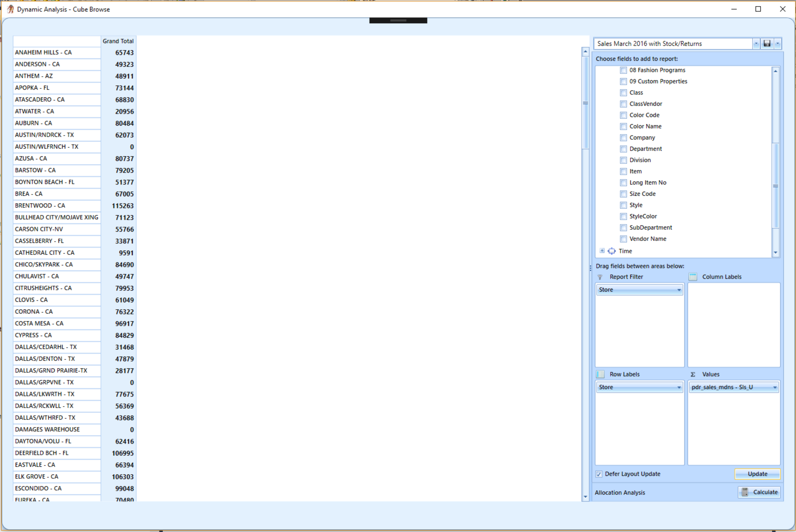This screenshot has width=796, height=532.
Task: Open the save options arrow next to the disk icon
Action: tap(777, 44)
